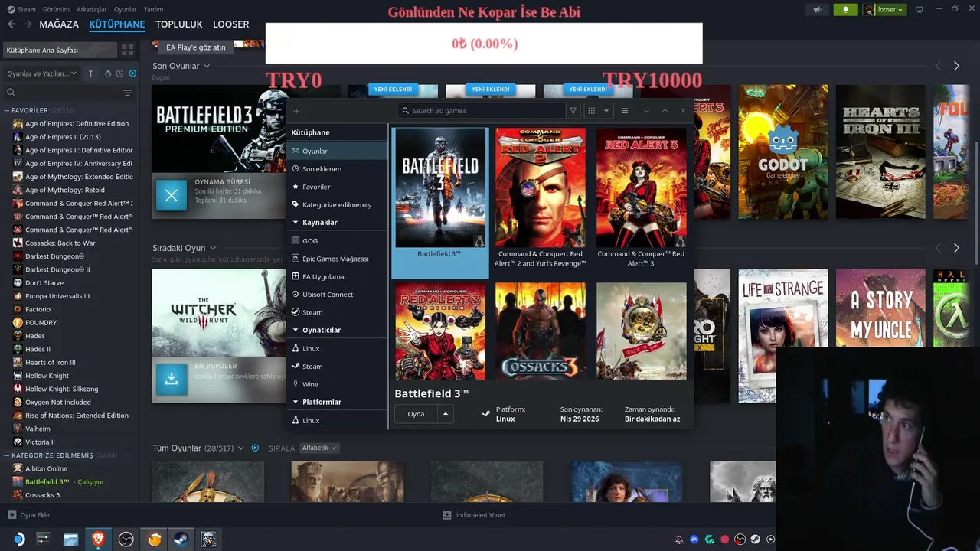980x551 pixels.
Task: Select Wine runner in Lutris
Action: pyautogui.click(x=338, y=384)
